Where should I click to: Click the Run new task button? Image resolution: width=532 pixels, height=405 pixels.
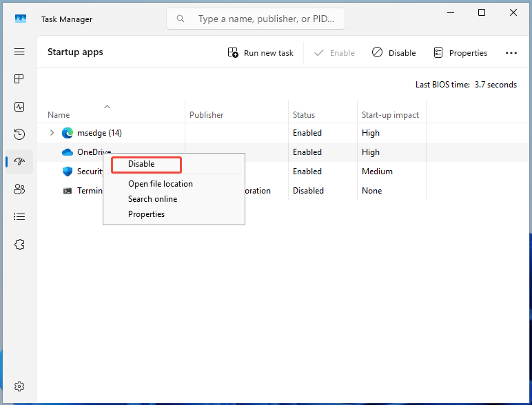(260, 53)
